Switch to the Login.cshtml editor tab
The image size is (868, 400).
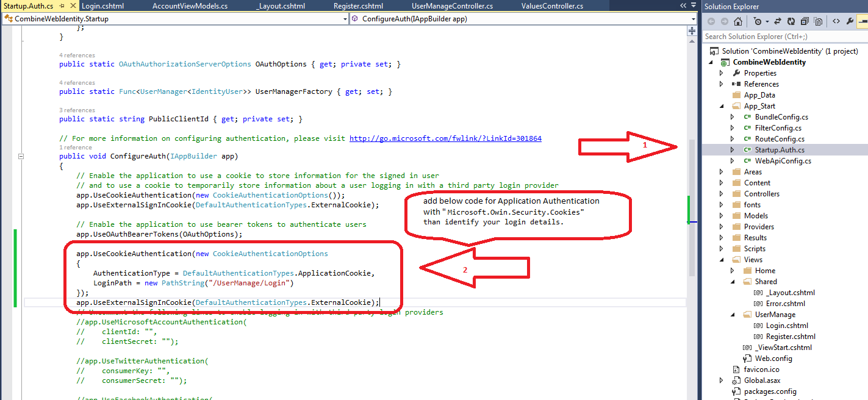[x=103, y=6]
